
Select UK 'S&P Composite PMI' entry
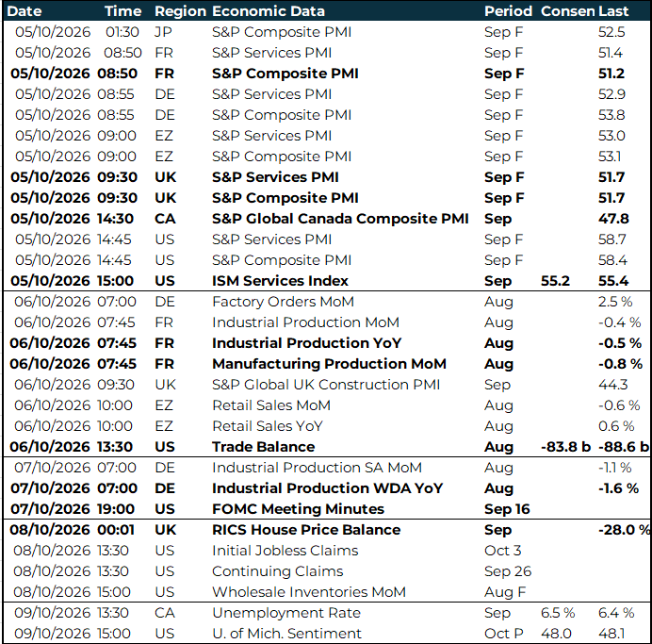285,198
